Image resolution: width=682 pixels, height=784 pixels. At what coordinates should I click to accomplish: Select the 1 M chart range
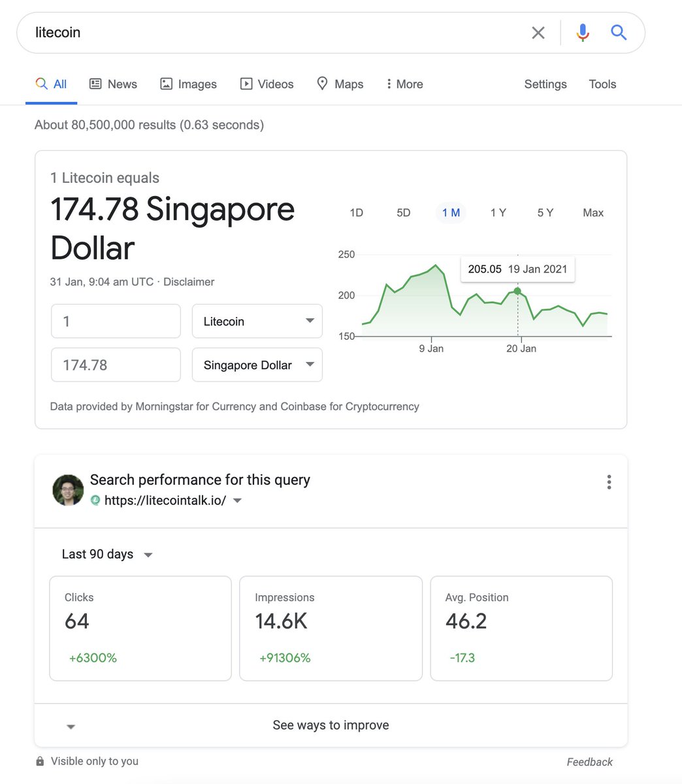(451, 213)
